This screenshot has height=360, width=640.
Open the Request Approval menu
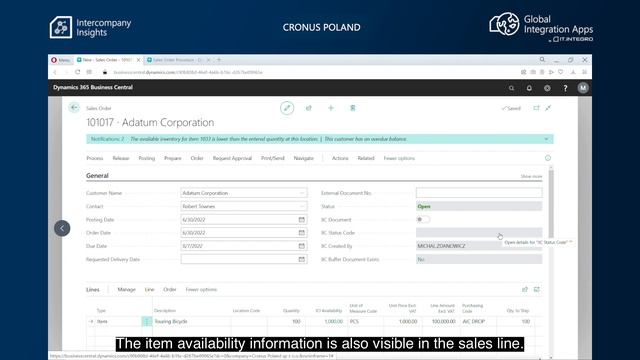click(x=232, y=158)
